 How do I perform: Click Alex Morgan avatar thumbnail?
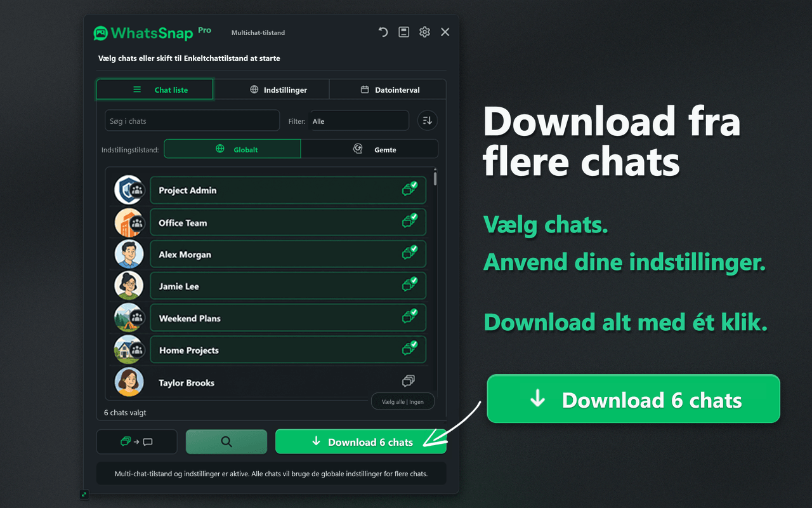pos(129,254)
